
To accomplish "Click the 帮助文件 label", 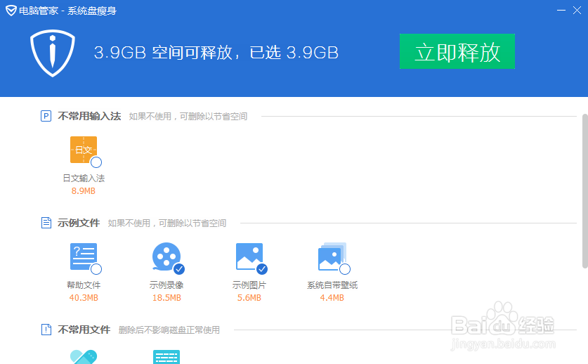I will tap(84, 285).
